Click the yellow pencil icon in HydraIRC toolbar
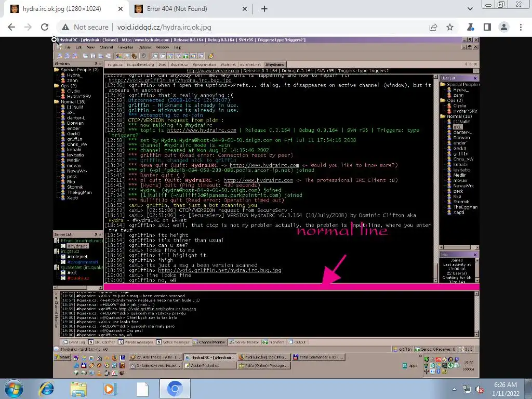The width and height of the screenshot is (532, 399). (211, 56)
